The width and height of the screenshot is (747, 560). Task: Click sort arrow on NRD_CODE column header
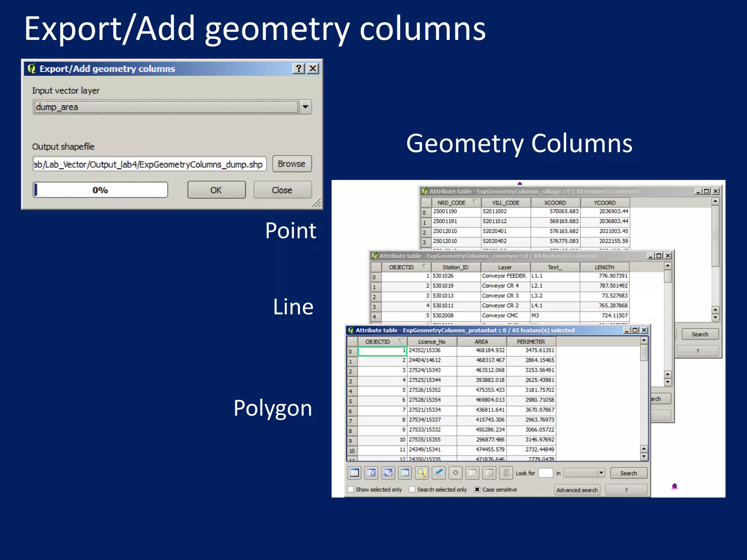point(475,202)
